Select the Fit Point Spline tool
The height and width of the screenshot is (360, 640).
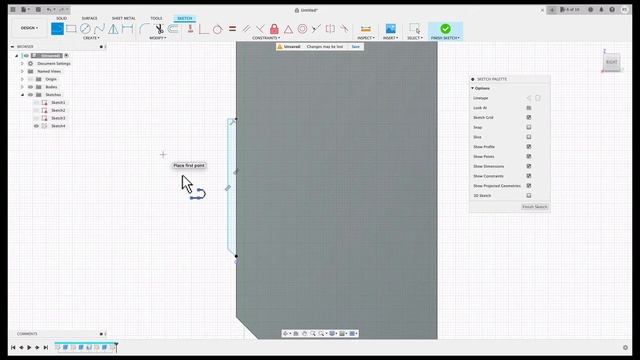pos(99,29)
